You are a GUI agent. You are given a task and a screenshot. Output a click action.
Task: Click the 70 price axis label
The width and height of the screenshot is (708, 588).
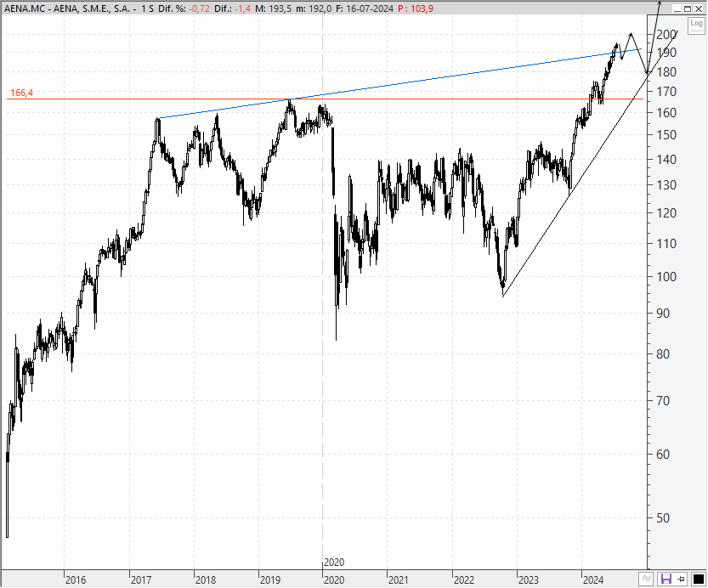click(x=663, y=401)
